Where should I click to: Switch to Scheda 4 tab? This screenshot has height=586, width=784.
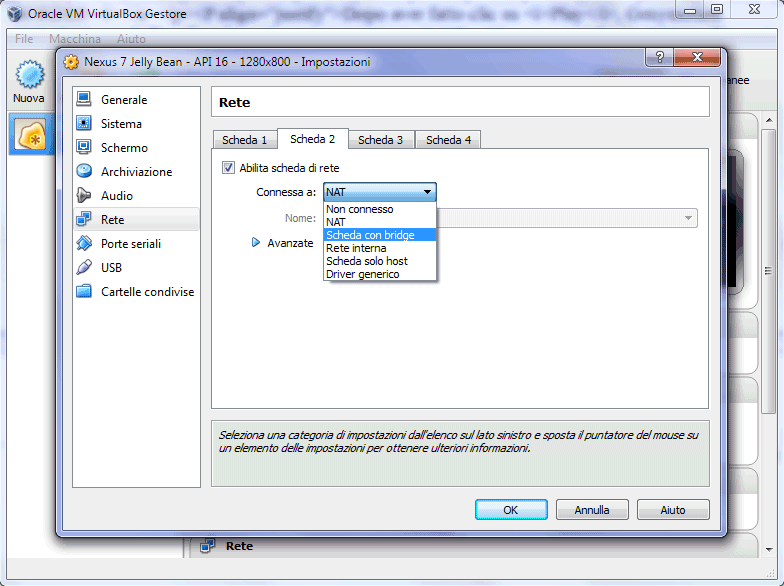(x=448, y=140)
